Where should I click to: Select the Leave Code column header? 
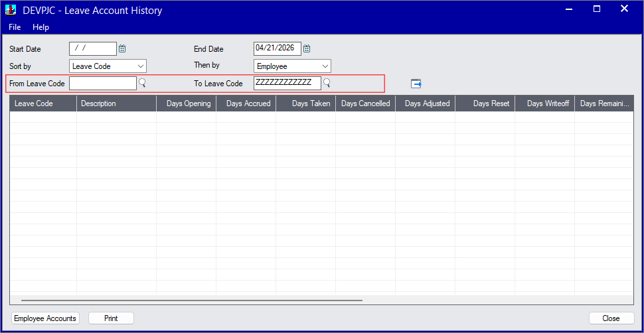point(42,103)
